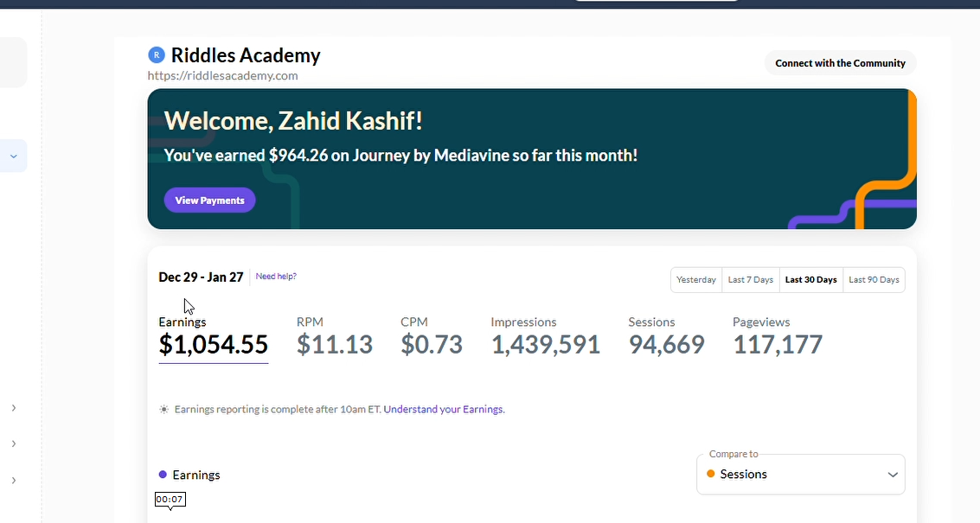Viewport: 980px width, 523px height.
Task: Open the Need help? link
Action: tap(276, 276)
